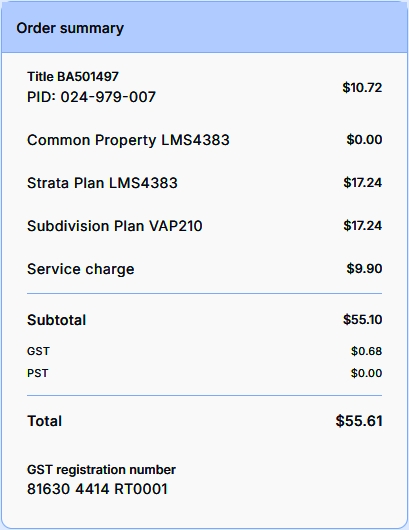This screenshot has height=530, width=409.
Task: Click the $0.00 common property price
Action: coord(364,140)
